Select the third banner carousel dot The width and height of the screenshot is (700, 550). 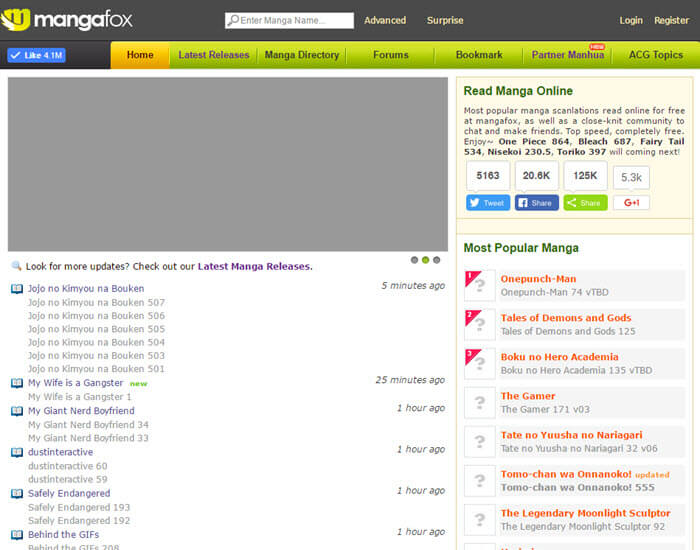(437, 260)
